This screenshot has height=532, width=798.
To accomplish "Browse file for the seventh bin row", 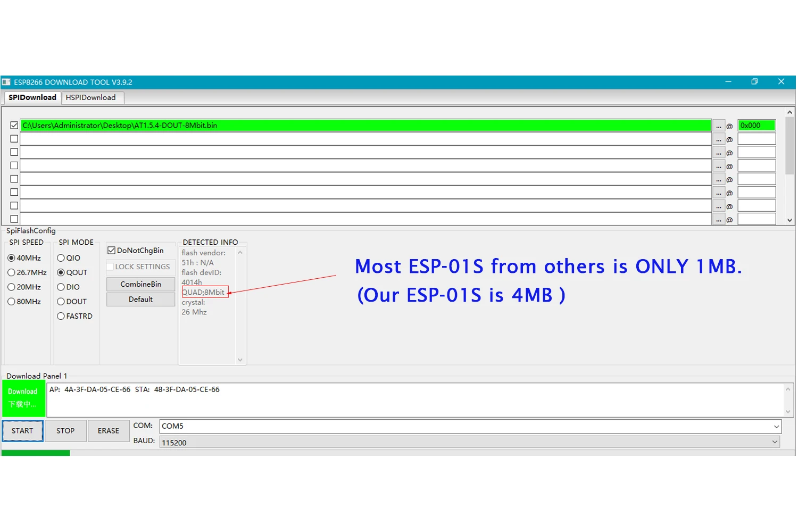I will 719,206.
